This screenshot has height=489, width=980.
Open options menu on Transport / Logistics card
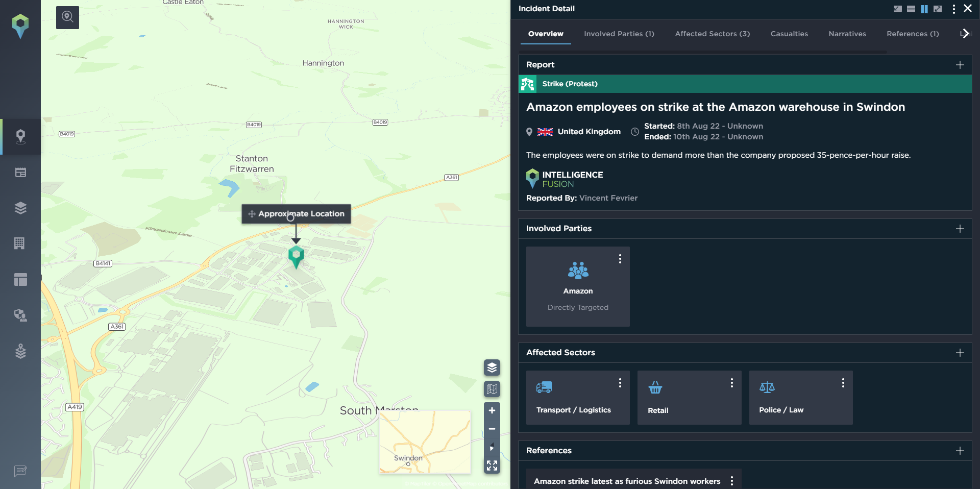(620, 383)
